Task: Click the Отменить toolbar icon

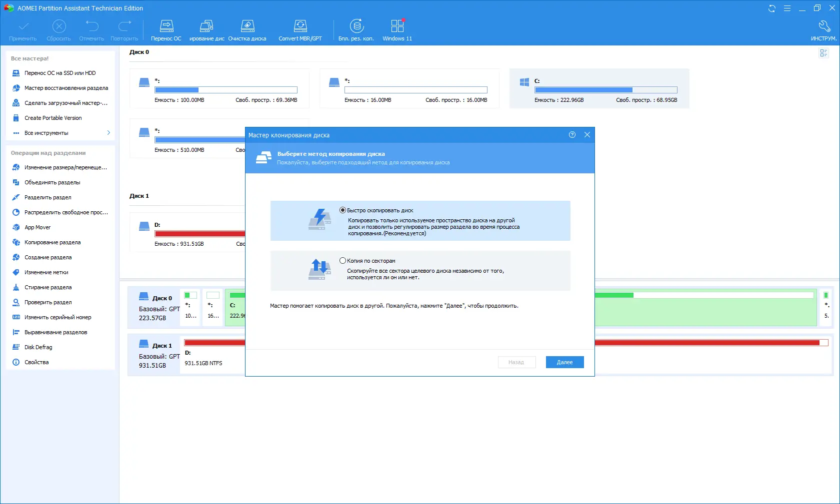Action: pos(91,29)
